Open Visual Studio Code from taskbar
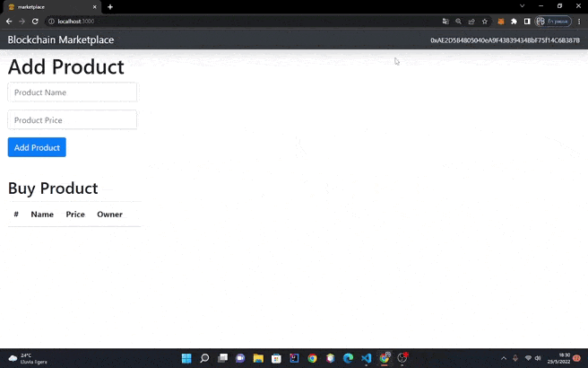The height and width of the screenshot is (368, 588). pos(367,358)
